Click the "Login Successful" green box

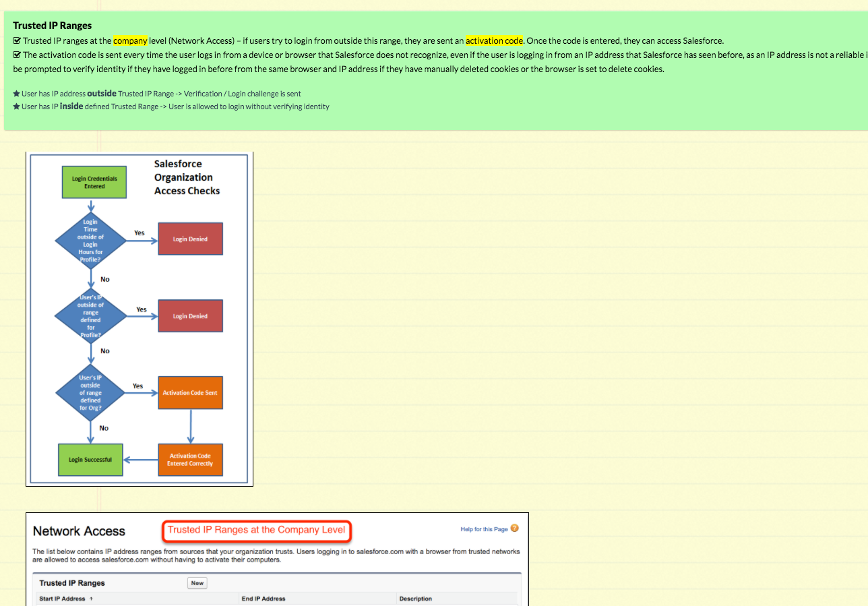(x=90, y=460)
